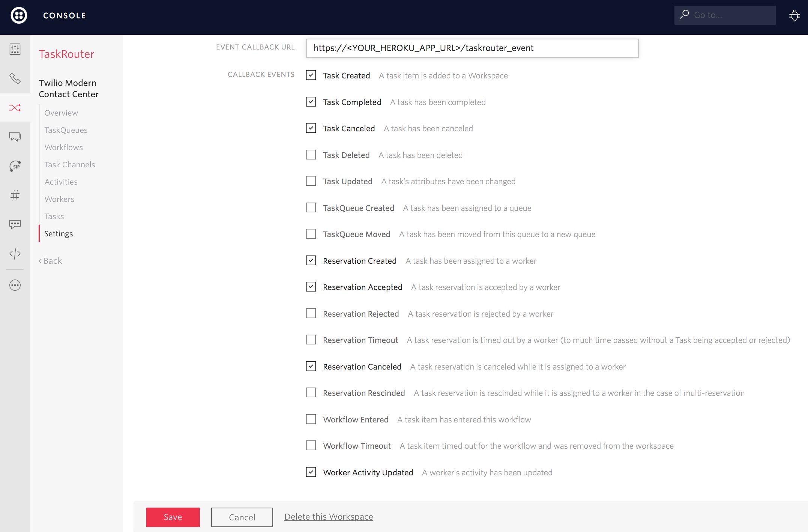Viewport: 808px width, 532px height.
Task: Click the red Save button
Action: pyautogui.click(x=173, y=517)
